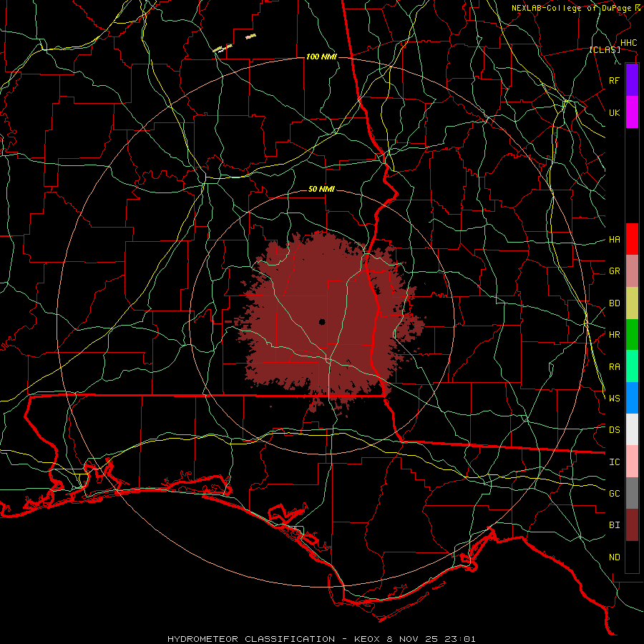Click the ND black legend swatch

point(632,557)
